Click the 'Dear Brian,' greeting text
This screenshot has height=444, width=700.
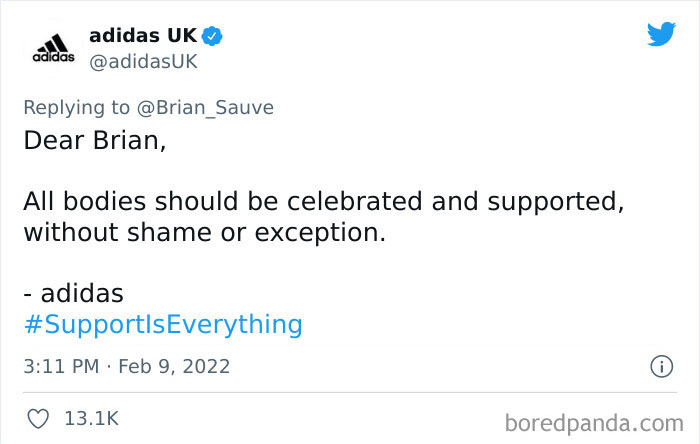[94, 140]
